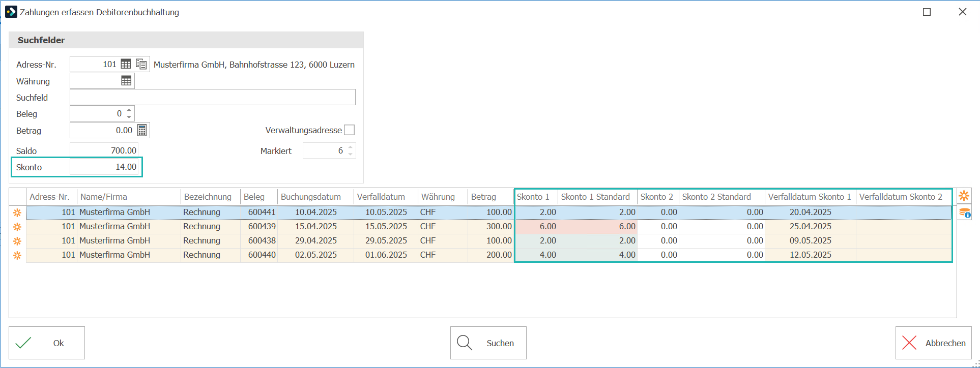Click the orange star icon for Beleg 600438
Image resolution: width=980 pixels, height=368 pixels.
click(x=17, y=241)
